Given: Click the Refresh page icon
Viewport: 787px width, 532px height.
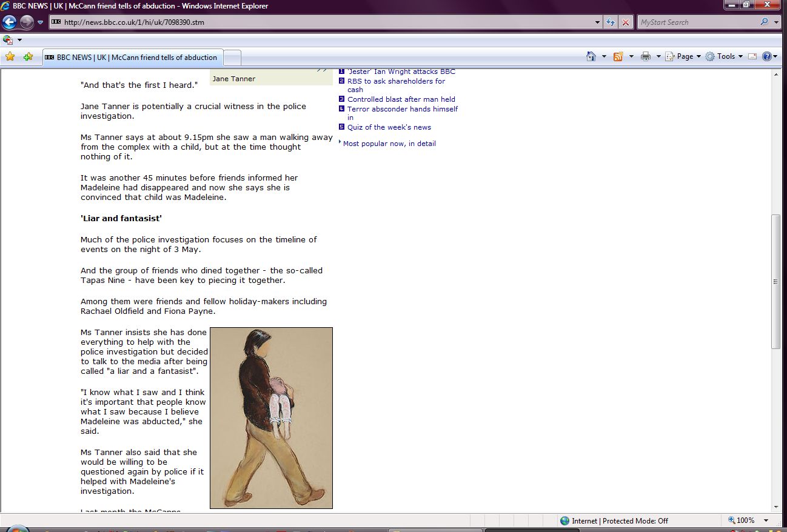Looking at the screenshot, I should click(611, 22).
